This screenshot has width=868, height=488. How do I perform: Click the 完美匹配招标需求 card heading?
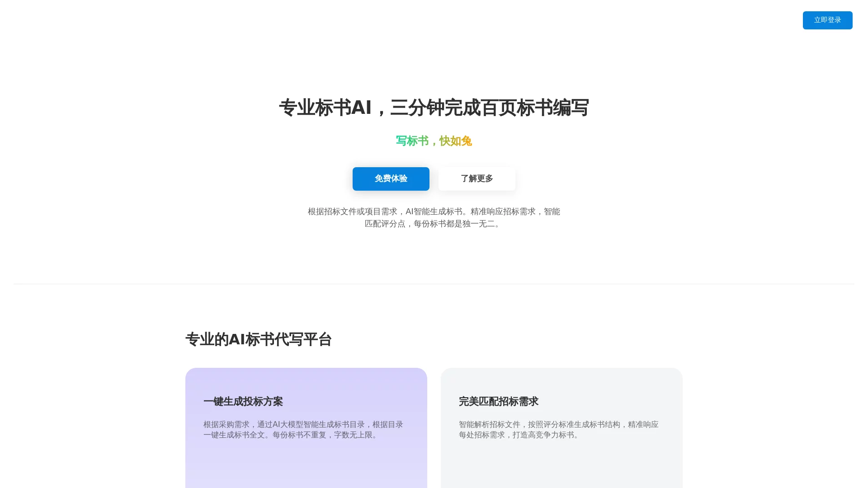pyautogui.click(x=498, y=401)
